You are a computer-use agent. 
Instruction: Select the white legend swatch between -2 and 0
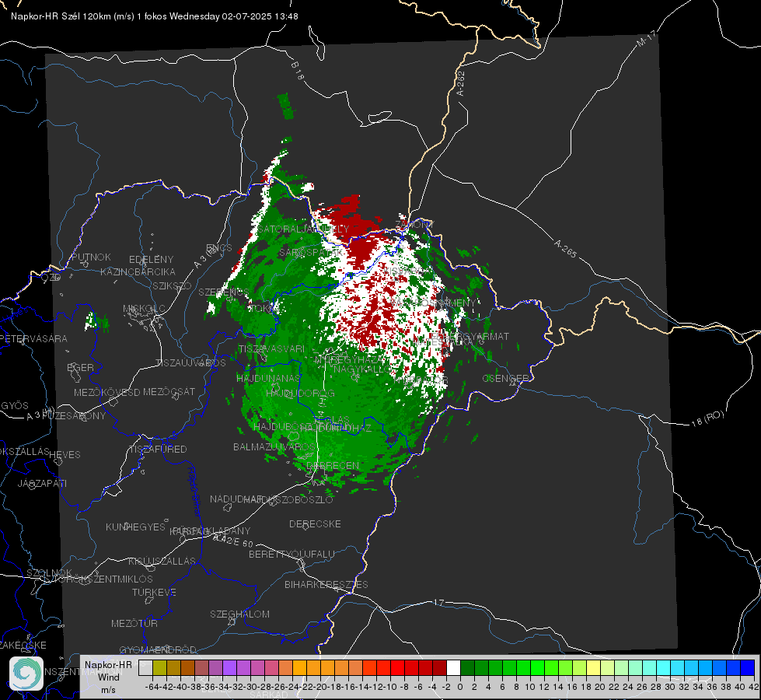click(x=453, y=668)
